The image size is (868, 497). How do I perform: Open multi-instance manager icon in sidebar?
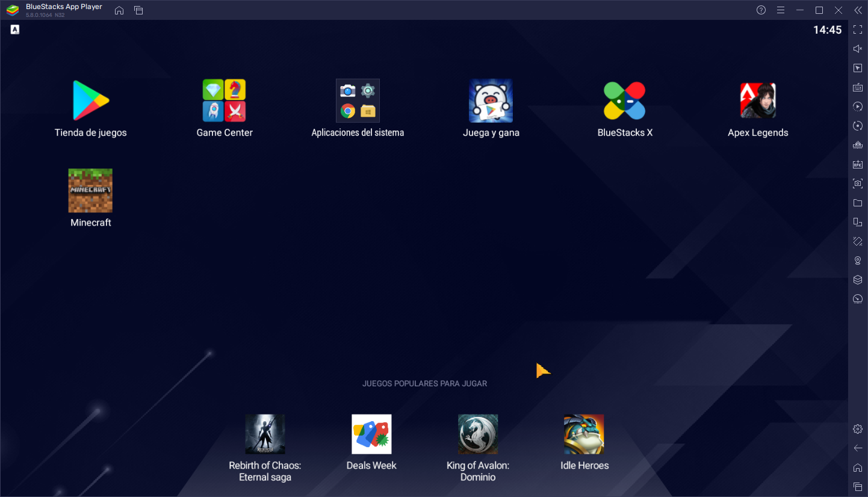(858, 222)
